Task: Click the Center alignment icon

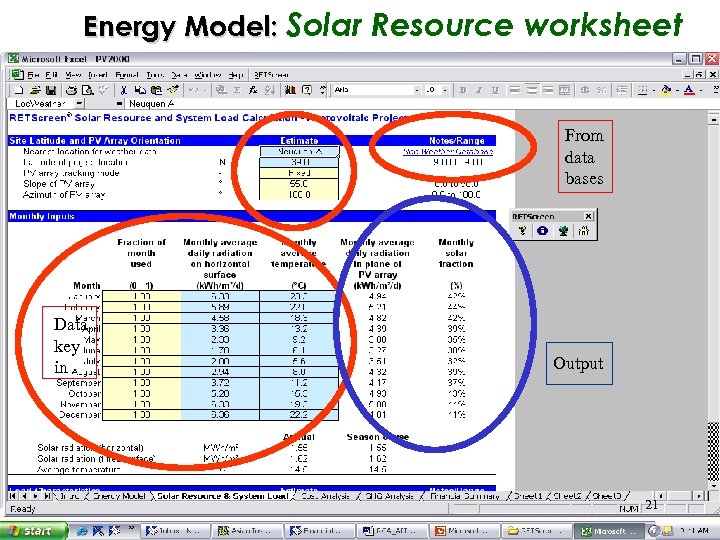Action: click(x=531, y=90)
